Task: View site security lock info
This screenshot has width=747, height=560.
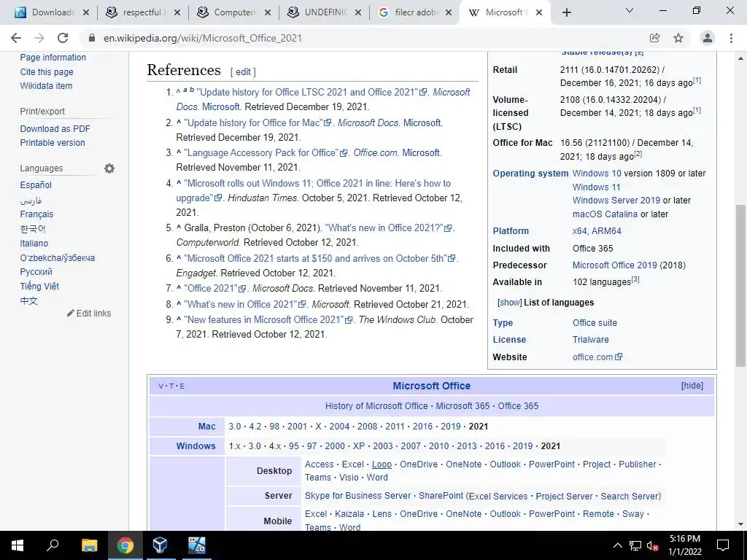Action: click(x=92, y=38)
